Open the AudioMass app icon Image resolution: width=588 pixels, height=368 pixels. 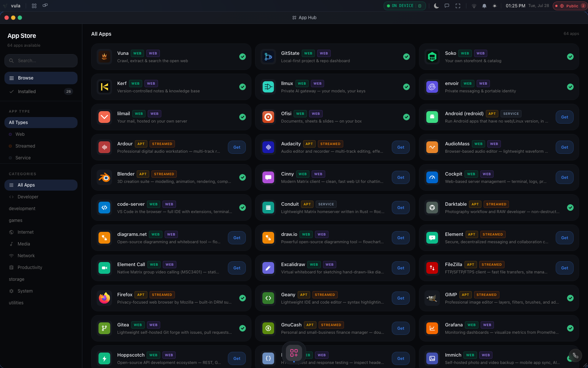(x=432, y=147)
